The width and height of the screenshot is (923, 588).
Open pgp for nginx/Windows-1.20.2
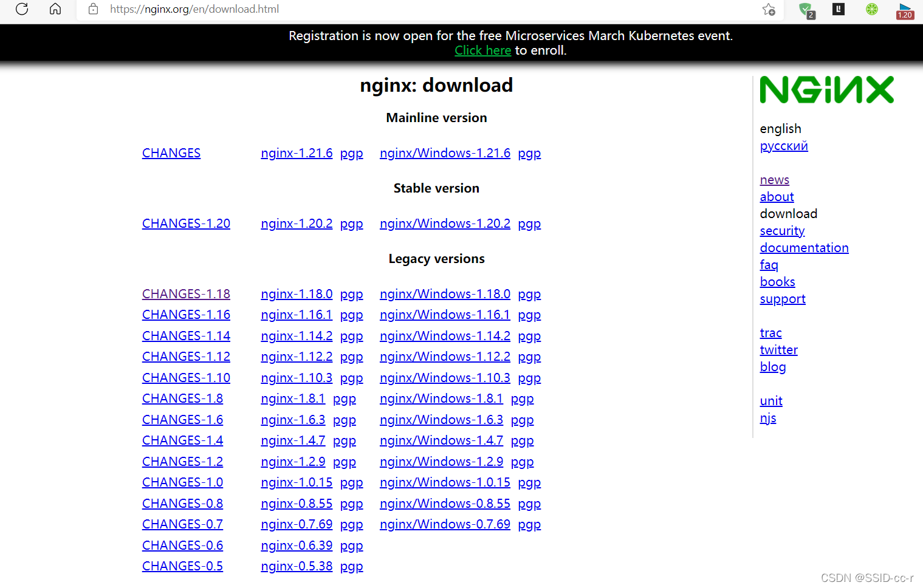pos(529,224)
